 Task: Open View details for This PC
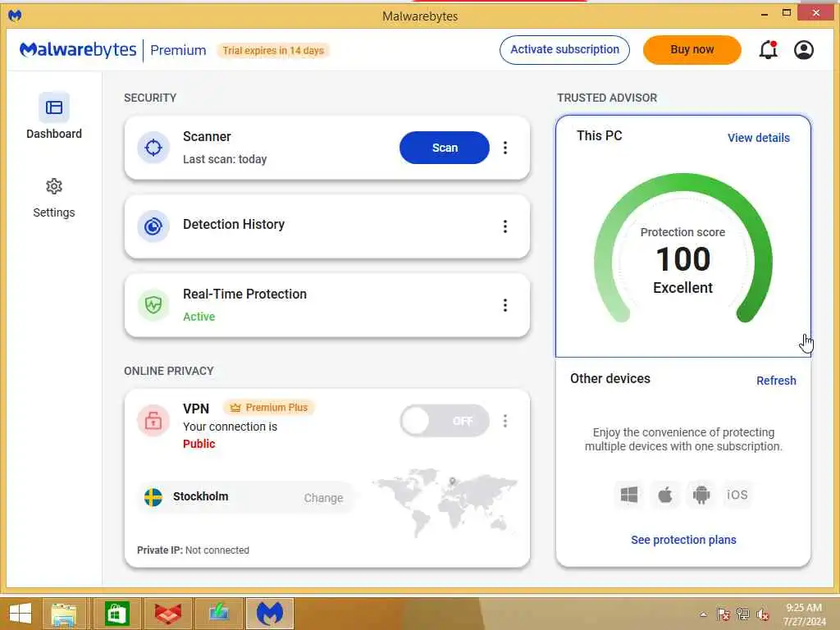[x=759, y=138]
